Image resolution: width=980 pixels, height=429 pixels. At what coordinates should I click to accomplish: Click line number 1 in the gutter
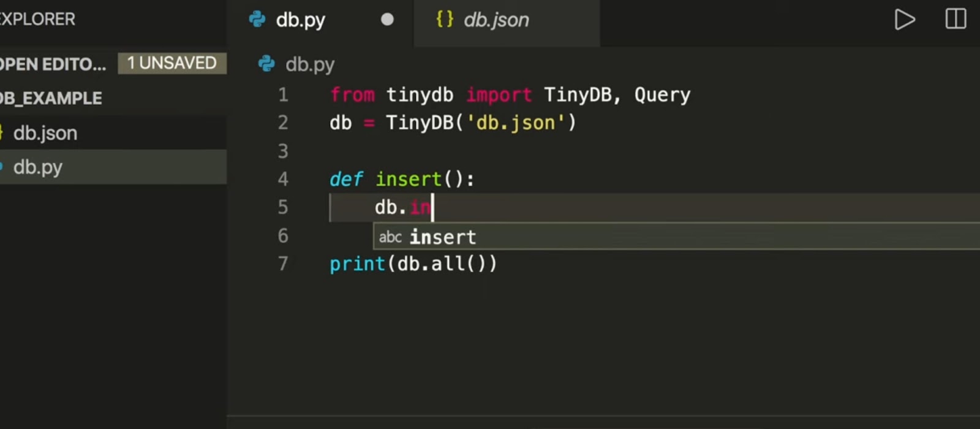(x=282, y=95)
